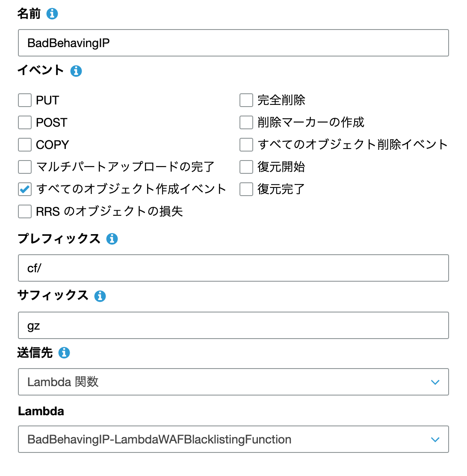The image size is (467, 476).
Task: Open the プレフィックス help info icon
Action: pyautogui.click(x=112, y=238)
